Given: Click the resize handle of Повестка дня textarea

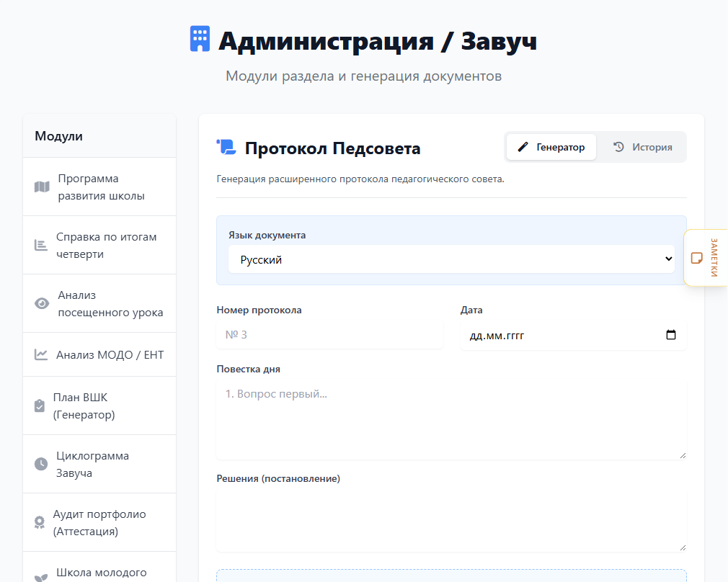Looking at the screenshot, I should click(683, 456).
